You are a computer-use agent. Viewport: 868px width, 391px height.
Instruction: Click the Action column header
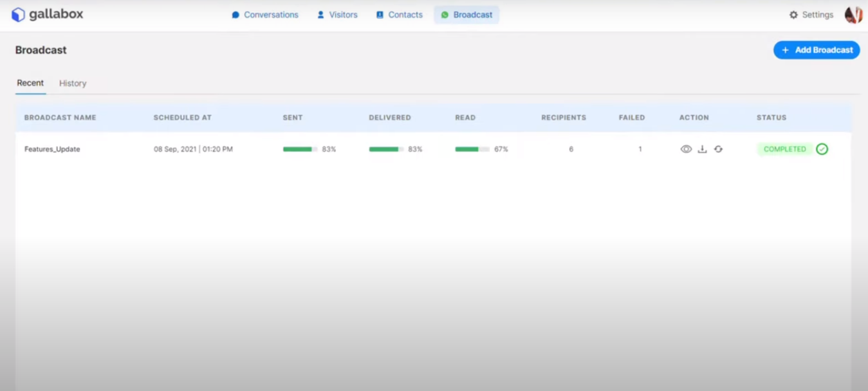[x=694, y=118]
